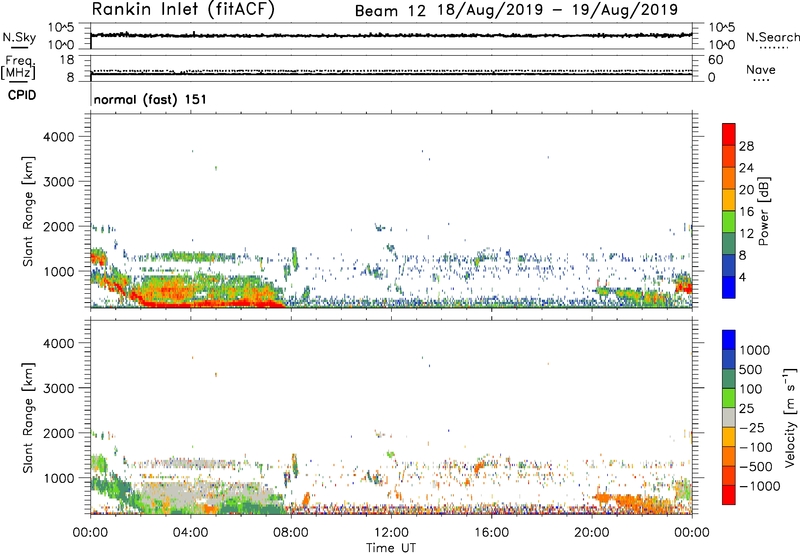The image size is (800, 554).
Task: Click the red top segment of power colorbar
Action: [729, 134]
